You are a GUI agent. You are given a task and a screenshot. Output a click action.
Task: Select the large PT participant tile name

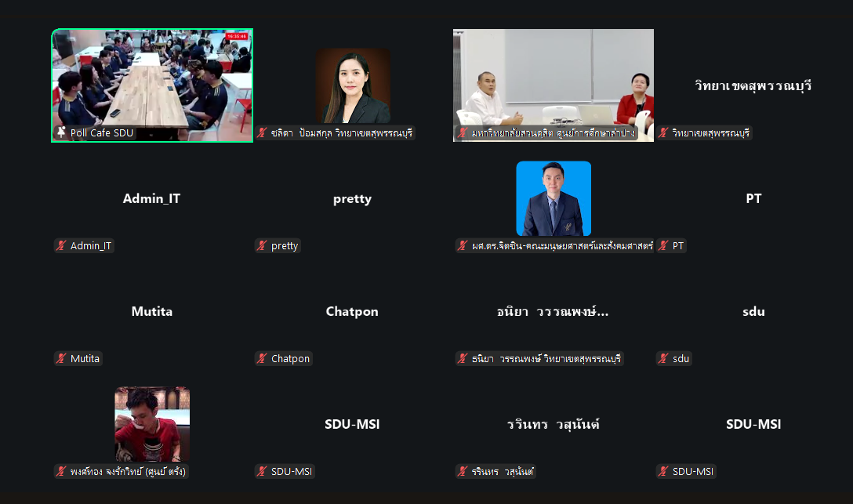[x=753, y=198]
